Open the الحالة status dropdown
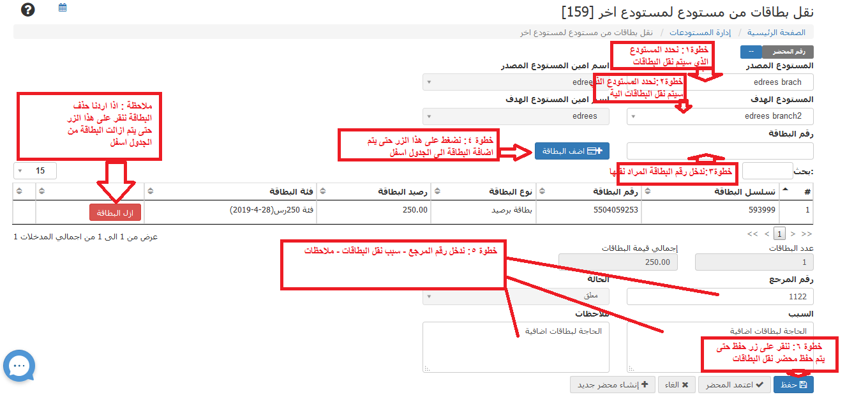Image resolution: width=868 pixels, height=397 pixels. 516,296
